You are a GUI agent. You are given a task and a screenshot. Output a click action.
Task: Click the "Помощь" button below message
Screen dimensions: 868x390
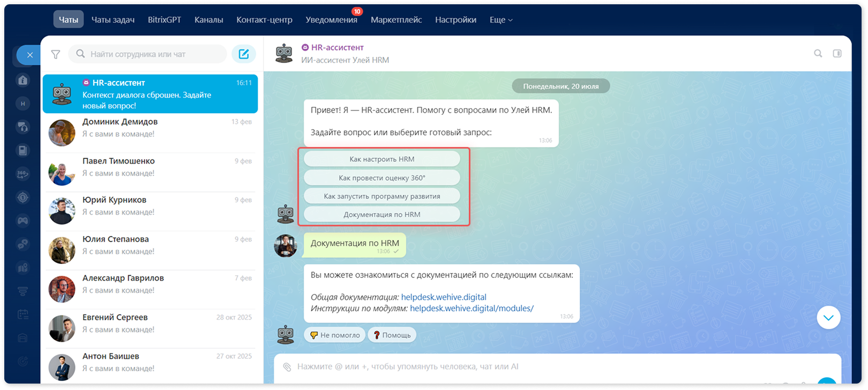[x=392, y=335]
